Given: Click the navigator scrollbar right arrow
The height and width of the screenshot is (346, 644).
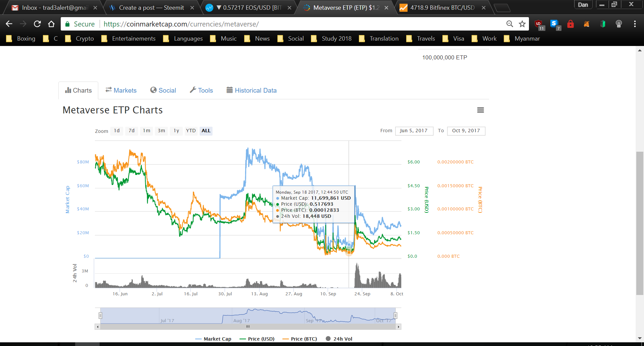Looking at the screenshot, I should (398, 327).
